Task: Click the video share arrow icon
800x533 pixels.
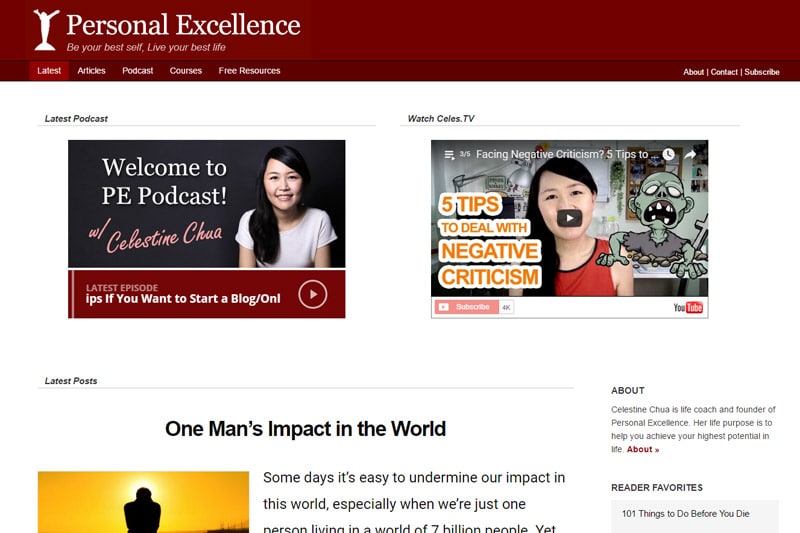Action: point(690,154)
